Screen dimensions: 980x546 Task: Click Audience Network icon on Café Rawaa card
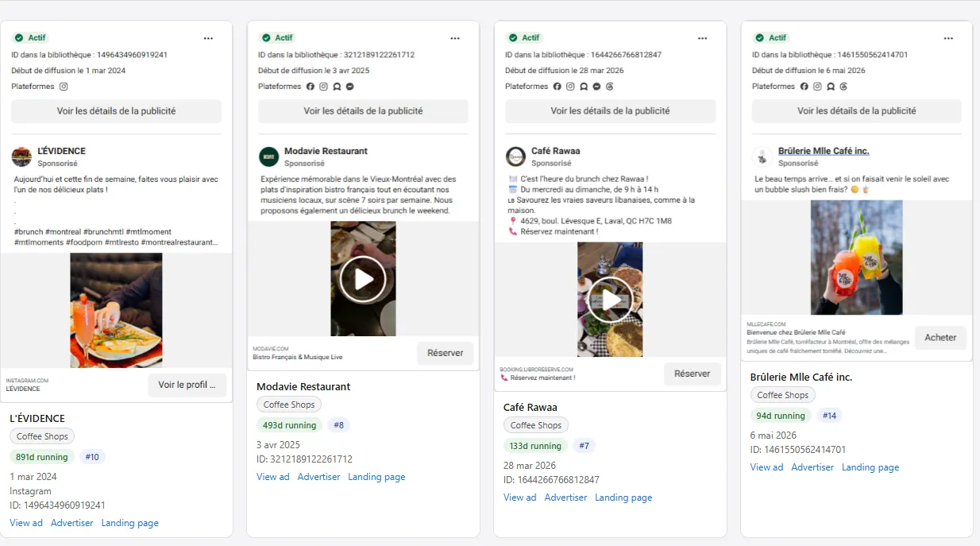(584, 87)
